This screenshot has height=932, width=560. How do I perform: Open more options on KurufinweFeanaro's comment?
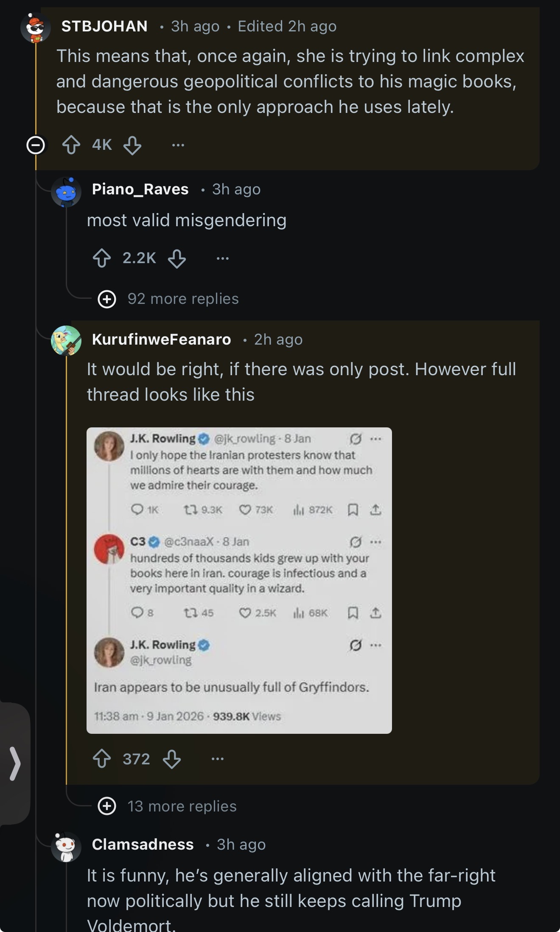click(x=218, y=759)
